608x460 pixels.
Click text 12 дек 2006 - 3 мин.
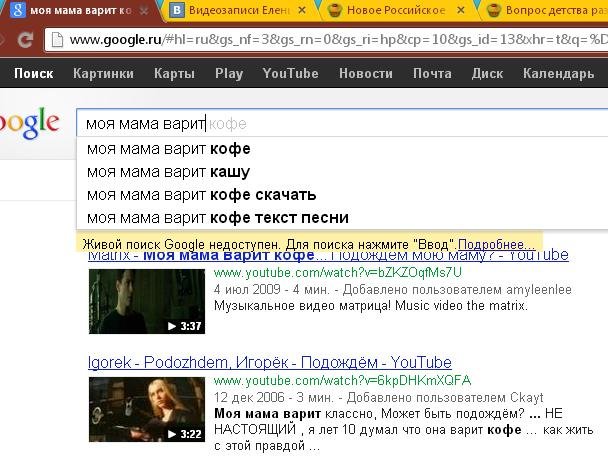(274, 398)
